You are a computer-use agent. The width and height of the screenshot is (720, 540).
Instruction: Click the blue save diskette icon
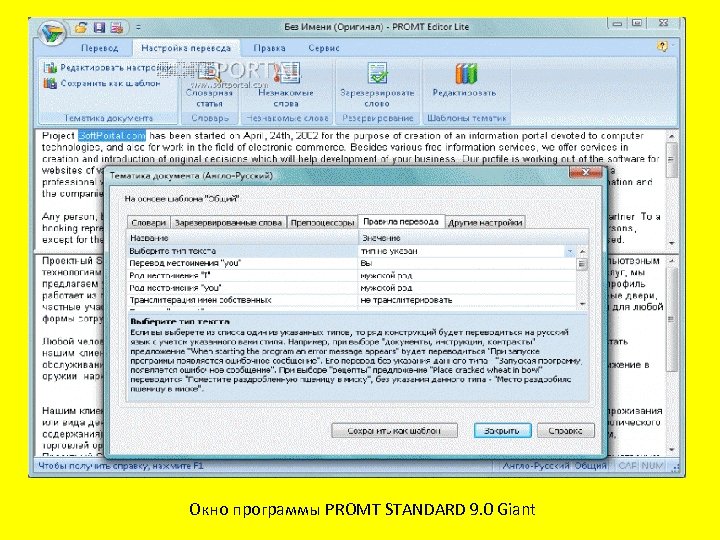coord(99,28)
